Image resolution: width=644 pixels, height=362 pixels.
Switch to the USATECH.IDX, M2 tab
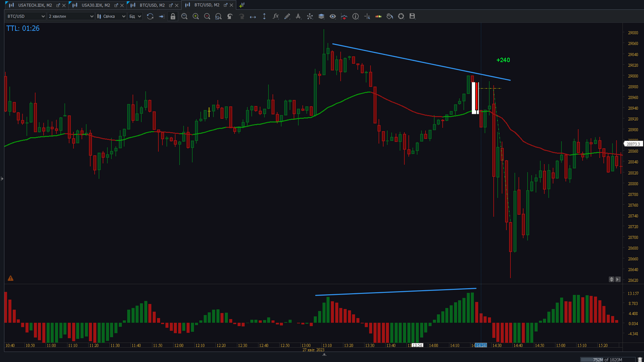coord(35,5)
